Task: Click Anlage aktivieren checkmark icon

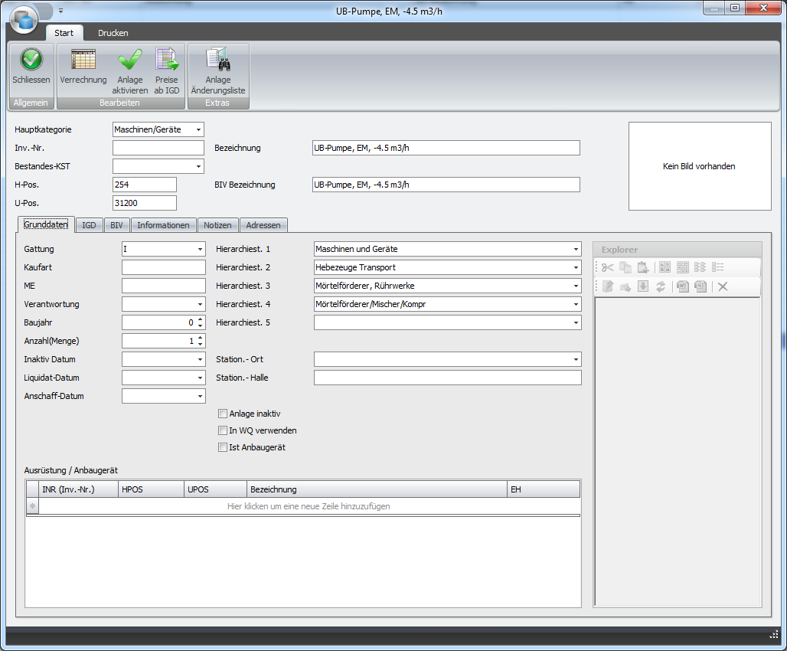Action: [x=130, y=61]
